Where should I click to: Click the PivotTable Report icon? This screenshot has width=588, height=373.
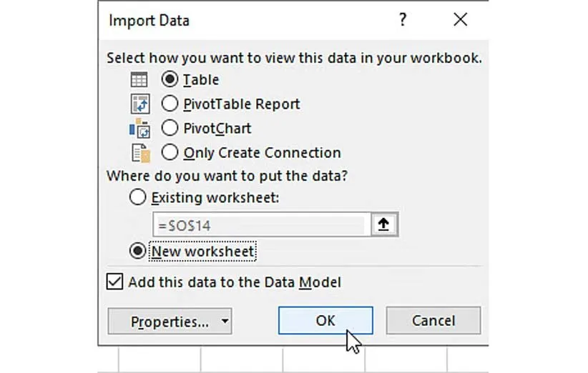coord(139,104)
